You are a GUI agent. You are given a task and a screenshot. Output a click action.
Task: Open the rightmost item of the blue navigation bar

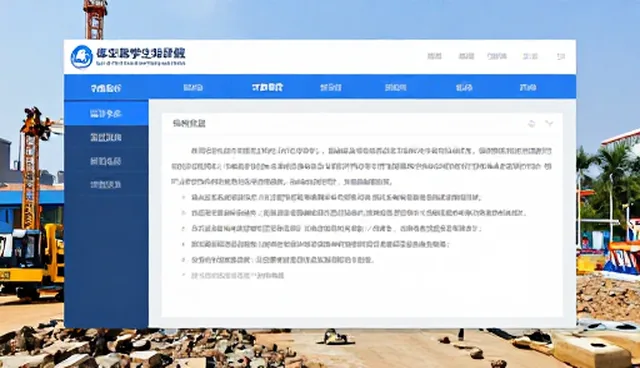tap(528, 87)
